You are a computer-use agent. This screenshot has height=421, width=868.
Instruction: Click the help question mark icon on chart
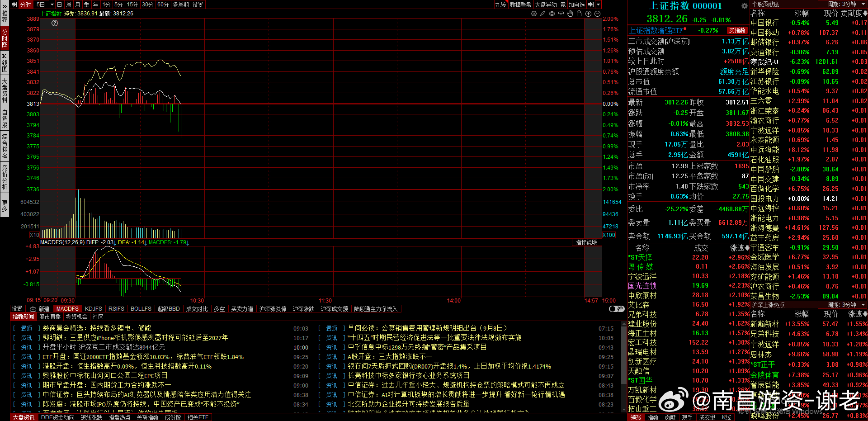55,23
